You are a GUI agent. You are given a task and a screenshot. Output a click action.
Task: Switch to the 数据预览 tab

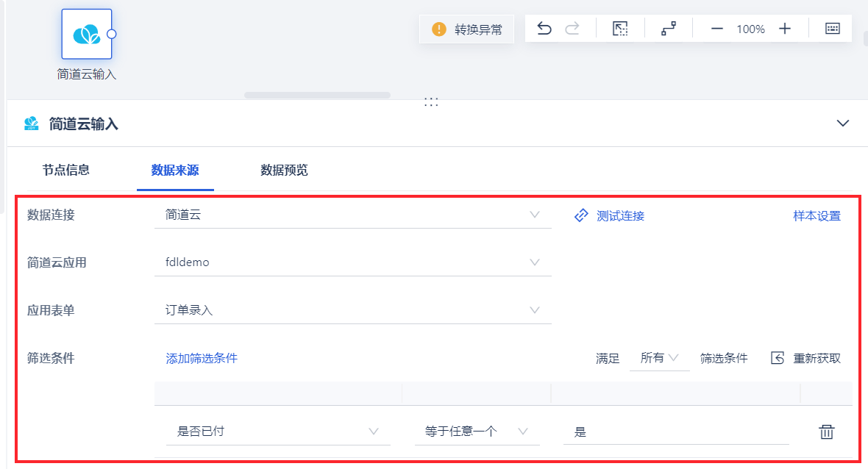click(284, 171)
